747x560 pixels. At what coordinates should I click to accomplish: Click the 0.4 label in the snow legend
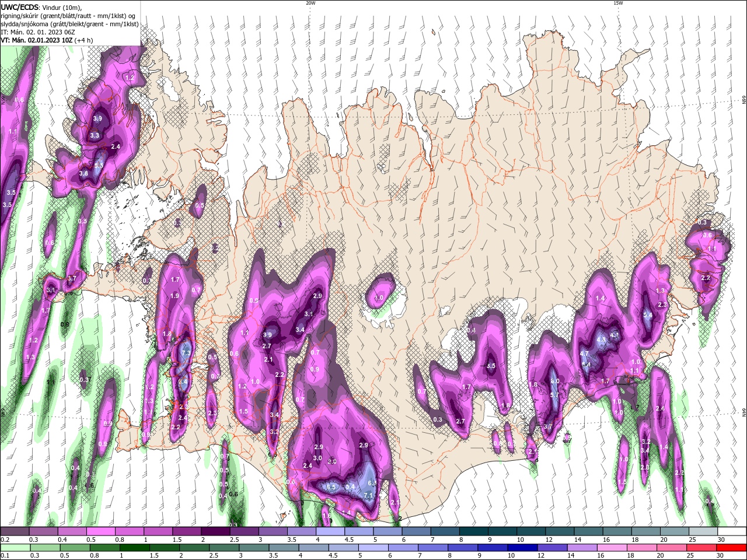point(62,540)
